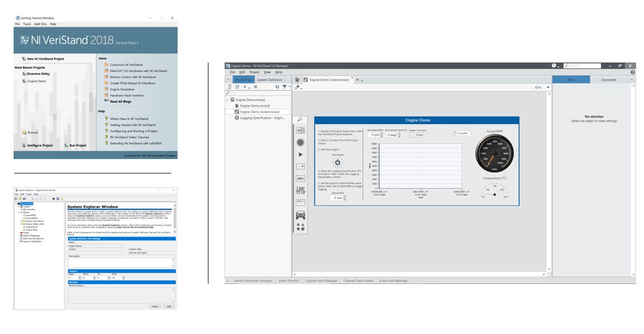644x334 pixels.
Task: Click the delete X icon in Project Files toolbar
Action: coord(255,87)
